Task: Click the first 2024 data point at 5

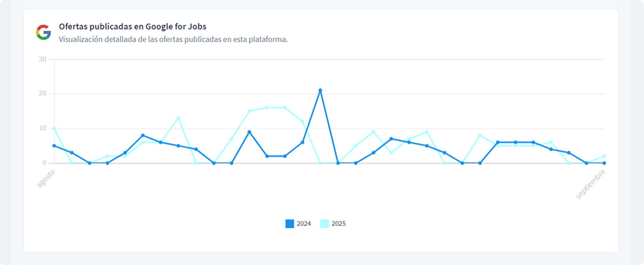Action: [54, 146]
